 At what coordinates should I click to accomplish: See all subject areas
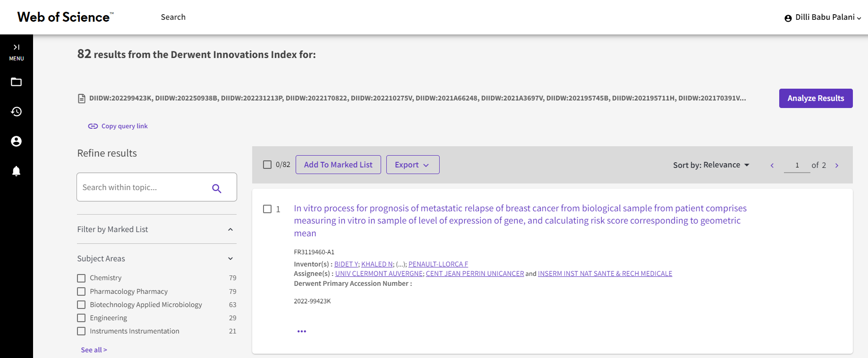pyautogui.click(x=94, y=350)
